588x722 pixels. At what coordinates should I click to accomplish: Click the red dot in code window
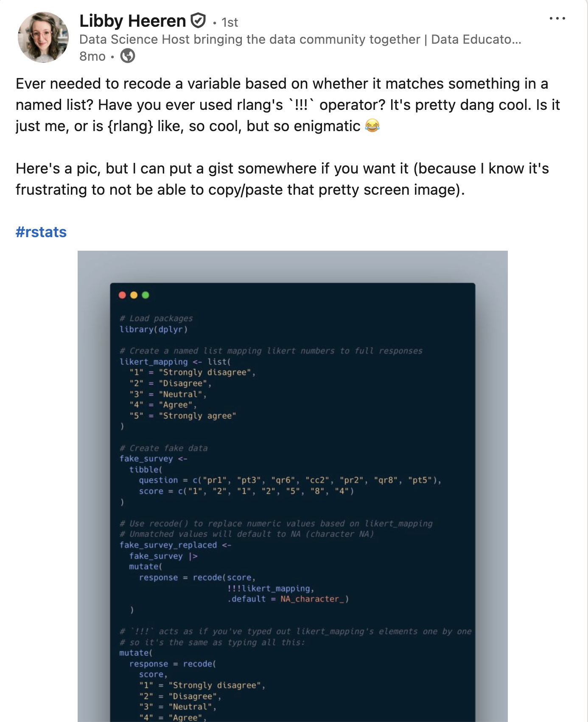122,295
